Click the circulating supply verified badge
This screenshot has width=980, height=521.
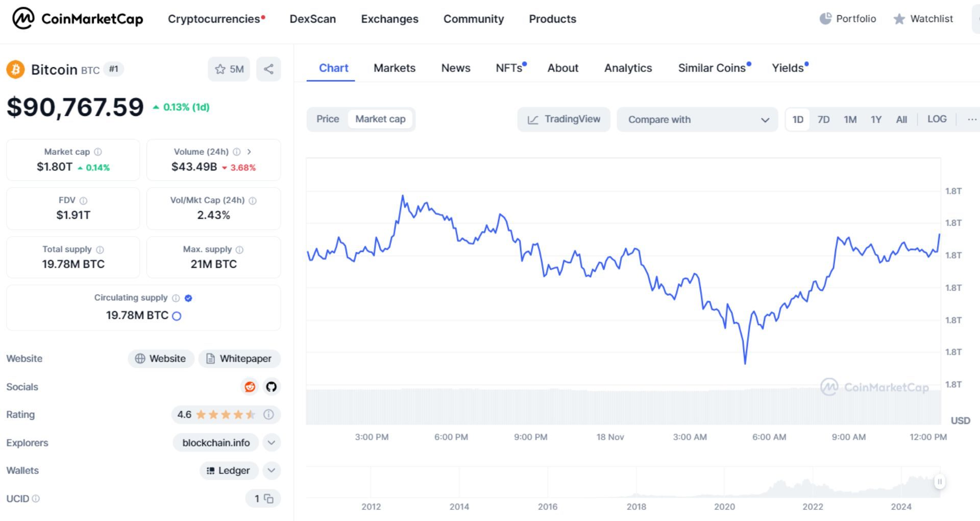click(x=188, y=298)
